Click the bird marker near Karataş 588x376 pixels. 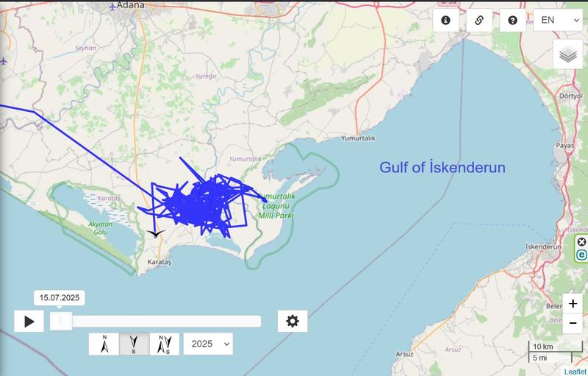click(156, 234)
